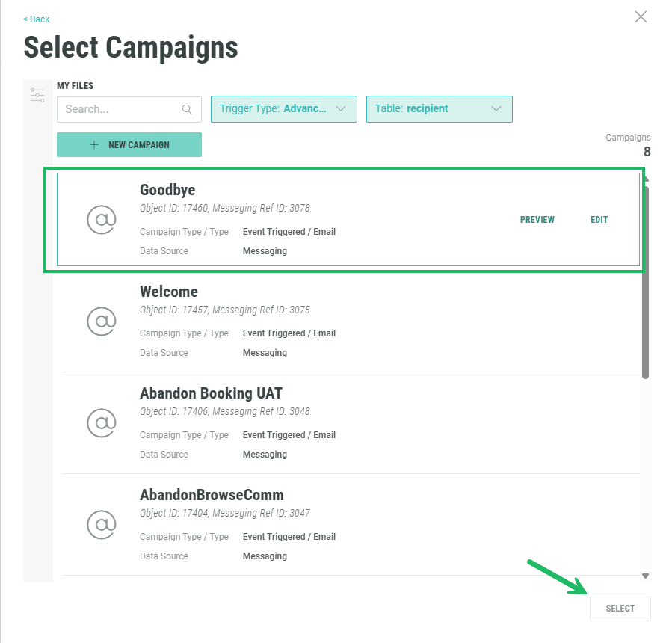Click the search magnifier icon
Viewport: 672px width, 643px height.
tap(187, 109)
